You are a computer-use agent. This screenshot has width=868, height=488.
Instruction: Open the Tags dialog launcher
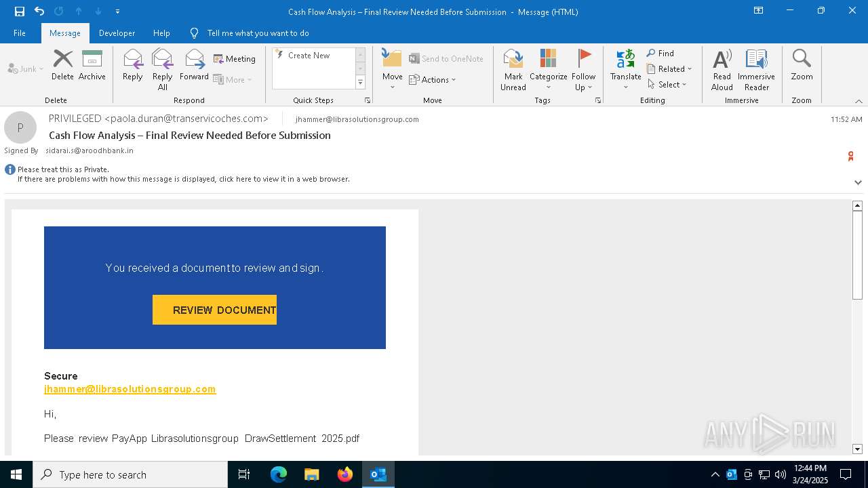click(598, 100)
